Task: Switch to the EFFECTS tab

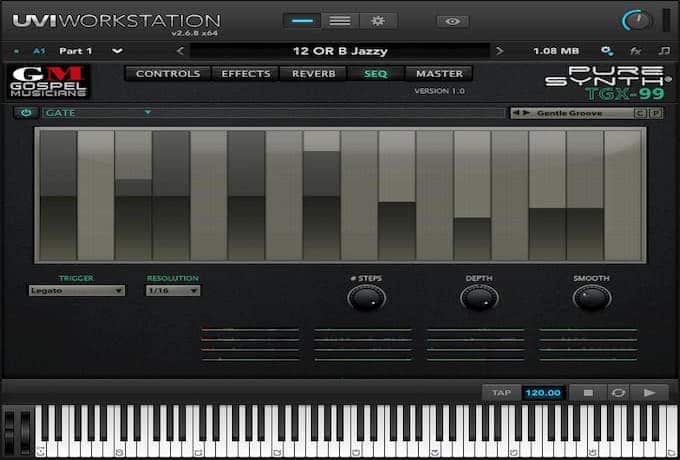Action: (246, 74)
